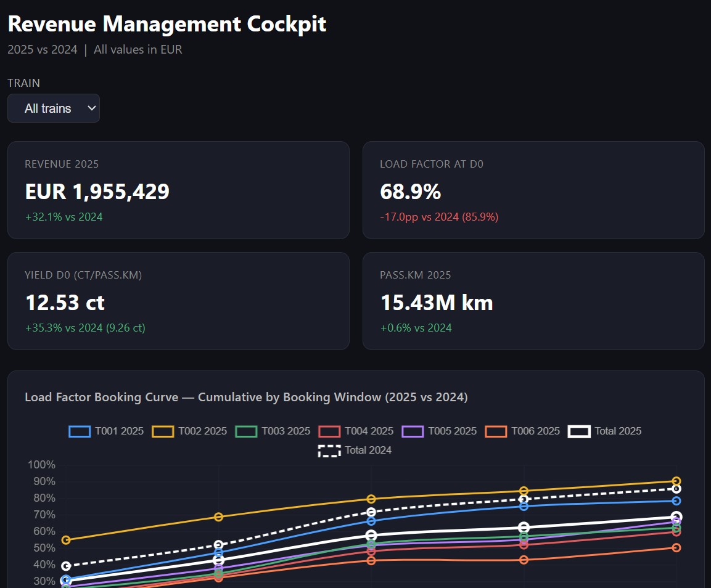Image resolution: width=711 pixels, height=588 pixels.
Task: Toggle the dashed Total 2024 legend item
Action: click(x=356, y=450)
